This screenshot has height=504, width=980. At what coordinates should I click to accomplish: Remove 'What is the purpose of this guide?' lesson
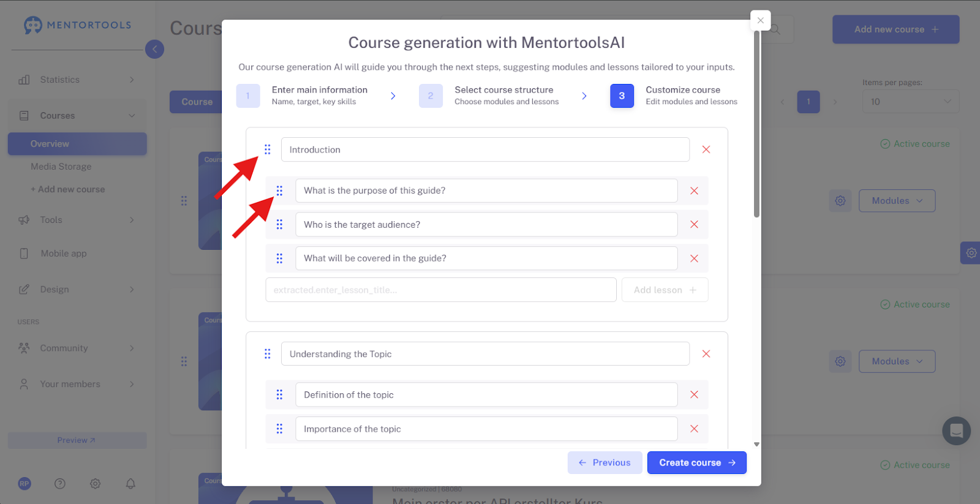coord(694,190)
